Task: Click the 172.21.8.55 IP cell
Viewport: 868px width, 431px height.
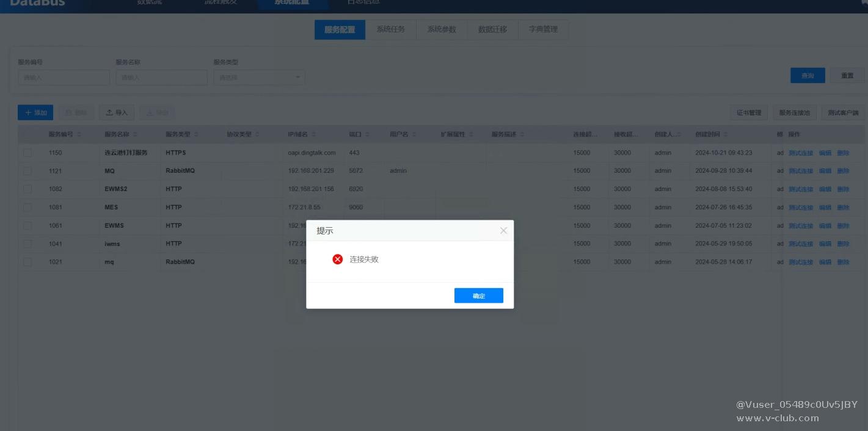Action: tap(304, 208)
